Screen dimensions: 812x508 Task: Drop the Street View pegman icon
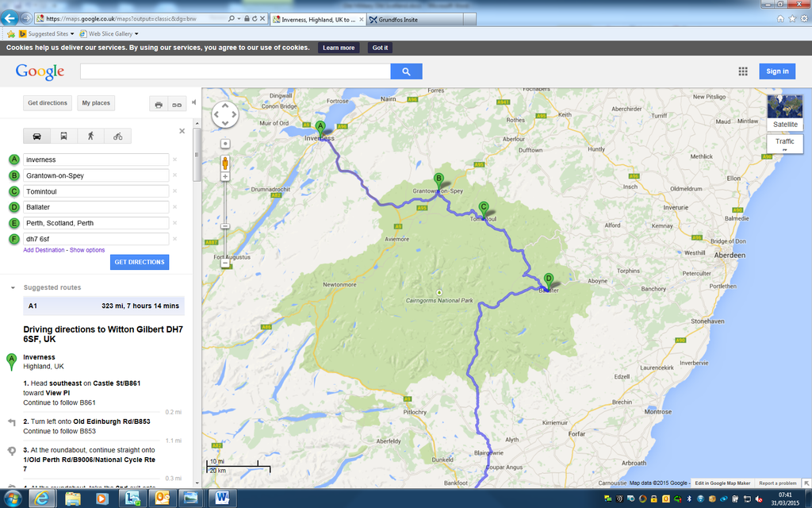(x=225, y=163)
